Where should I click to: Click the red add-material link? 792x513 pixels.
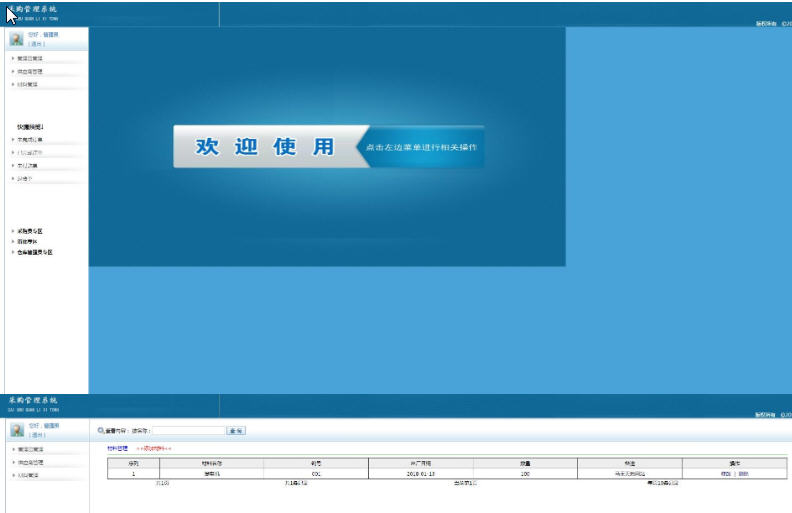(x=154, y=448)
